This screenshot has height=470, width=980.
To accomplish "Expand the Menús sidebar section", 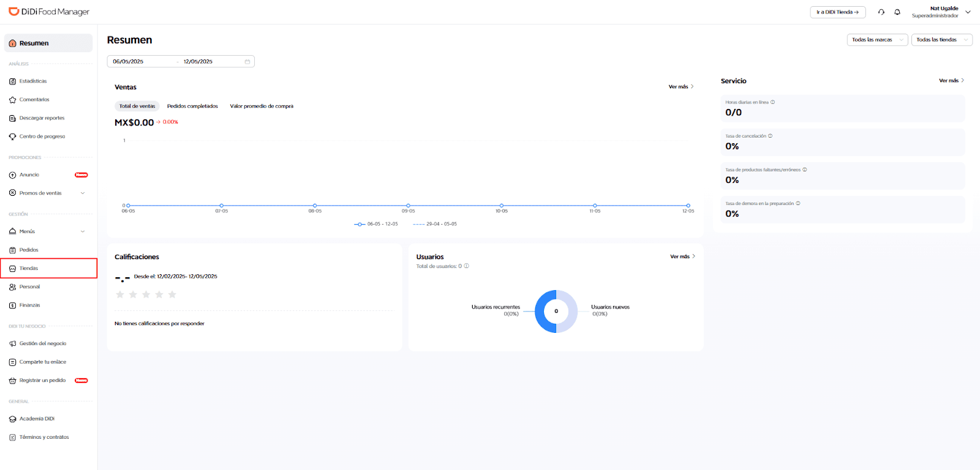I will (x=83, y=231).
